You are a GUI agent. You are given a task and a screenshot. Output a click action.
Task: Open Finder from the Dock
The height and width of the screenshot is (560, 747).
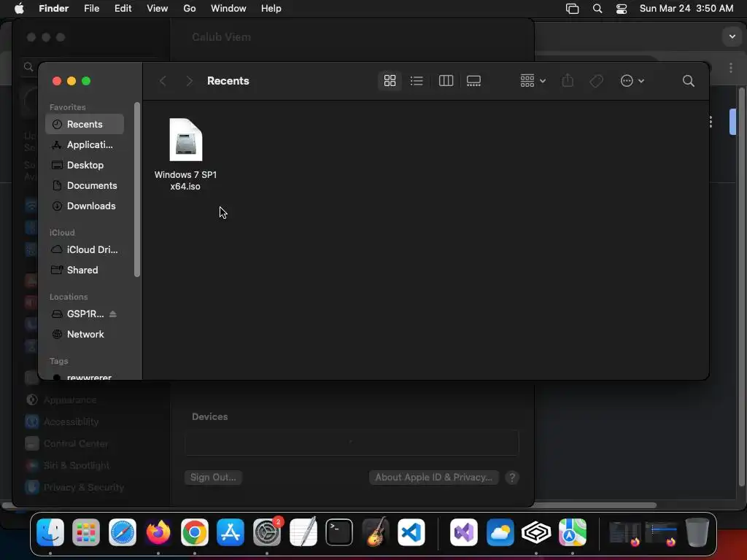click(x=50, y=532)
